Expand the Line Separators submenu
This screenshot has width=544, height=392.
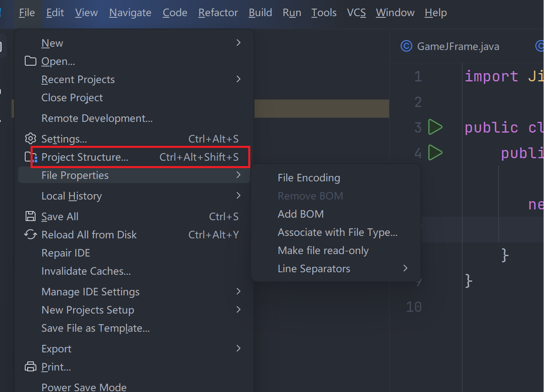tap(405, 268)
